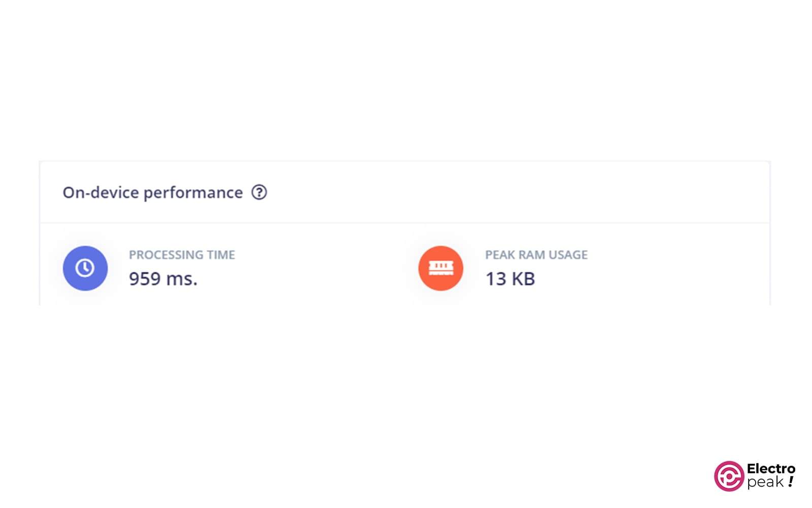Viewport: 812px width, 508px height.
Task: Click the "KB" unit text
Action: click(523, 279)
